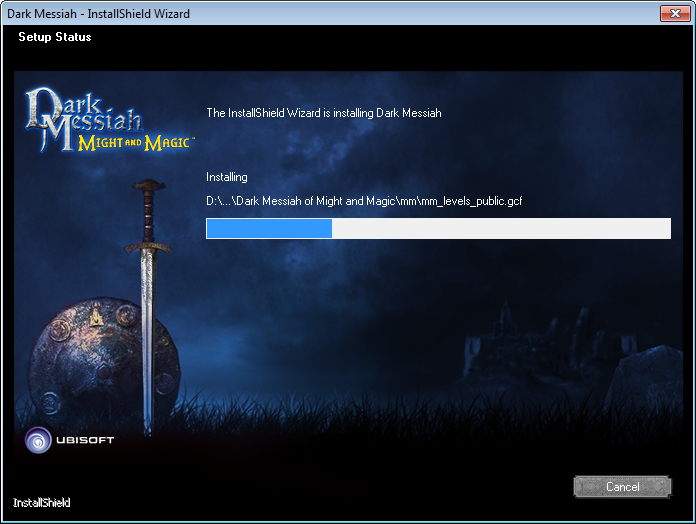Click the InstallShield label at bottom left

(x=41, y=502)
